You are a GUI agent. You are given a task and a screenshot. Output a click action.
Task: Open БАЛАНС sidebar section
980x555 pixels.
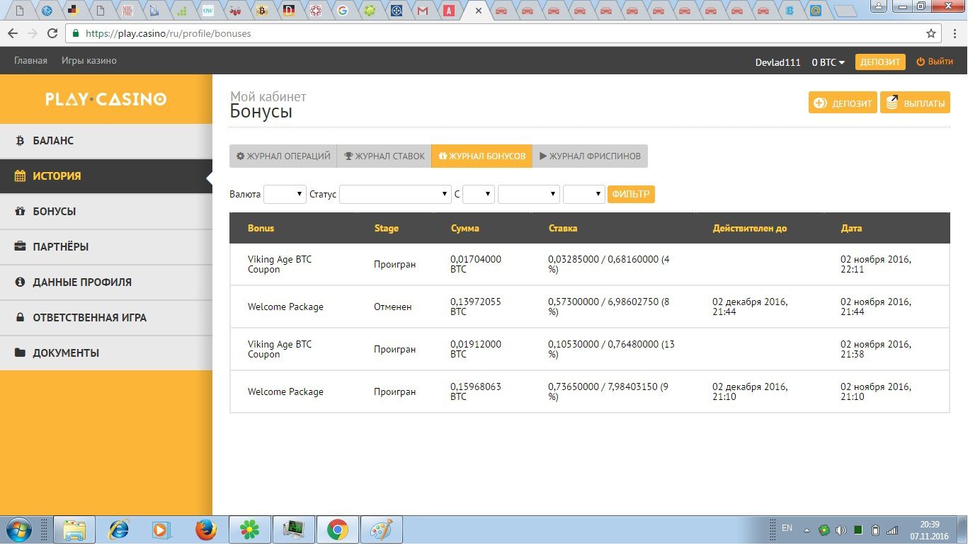point(106,141)
